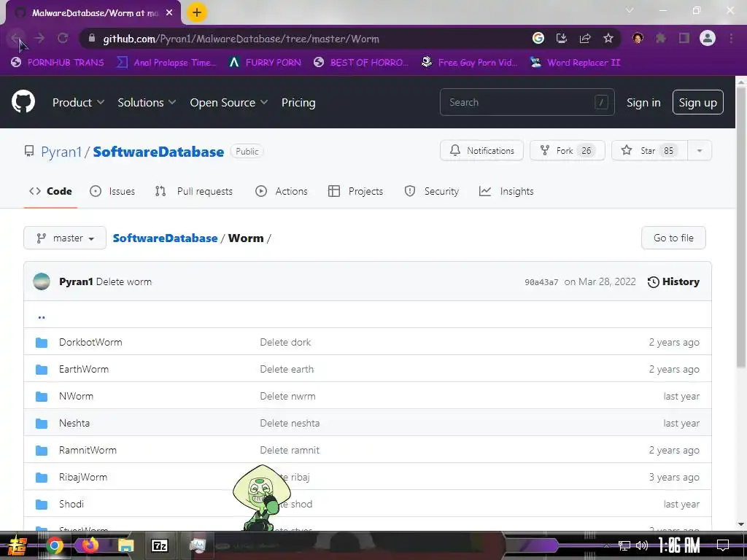The width and height of the screenshot is (747, 560).
Task: Go up with the parent directory '..' link
Action: [x=42, y=316]
